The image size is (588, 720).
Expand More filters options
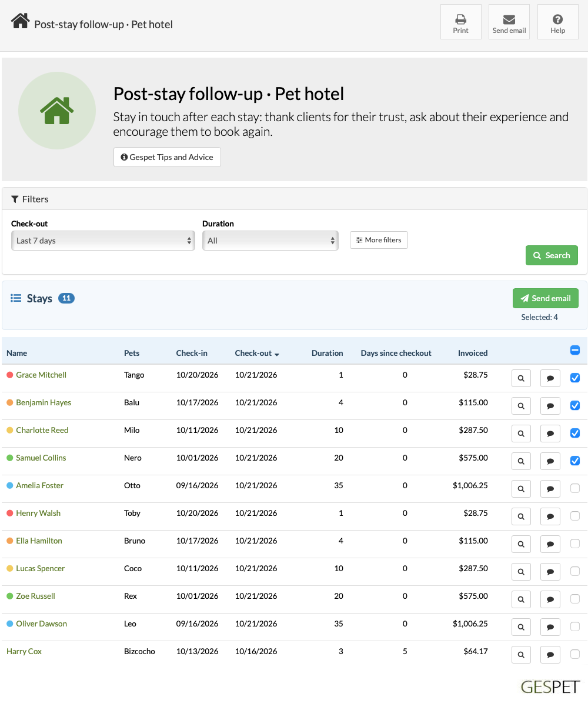[x=379, y=240]
